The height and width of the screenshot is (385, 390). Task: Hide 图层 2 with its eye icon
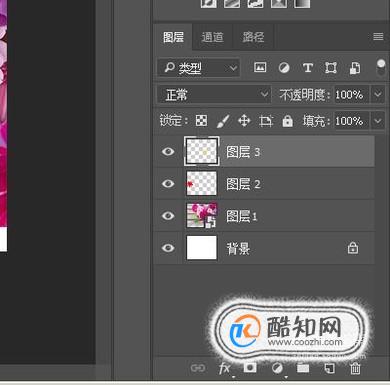(168, 184)
